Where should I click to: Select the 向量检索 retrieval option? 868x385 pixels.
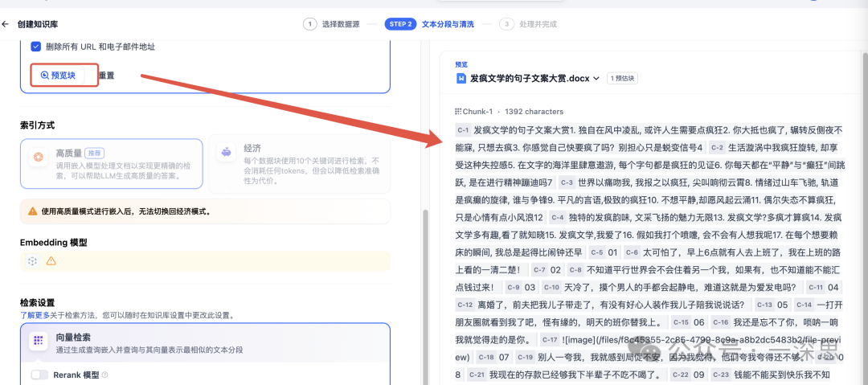point(205,343)
